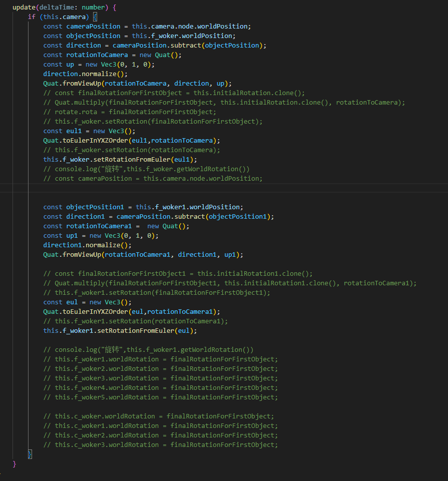
Task: Click 'Quat.toEulerInYXZOrder(eul1,rotationToCamera)' line
Action: pos(132,141)
